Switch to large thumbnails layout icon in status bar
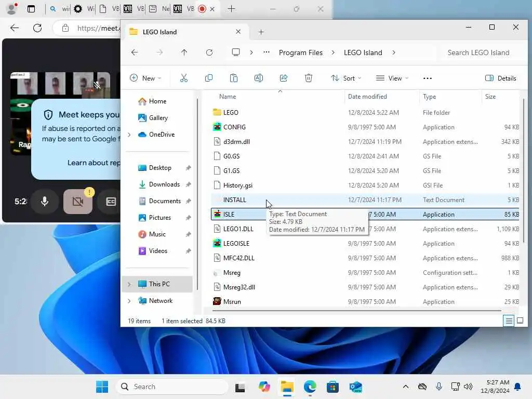The height and width of the screenshot is (399, 532). [520, 321]
